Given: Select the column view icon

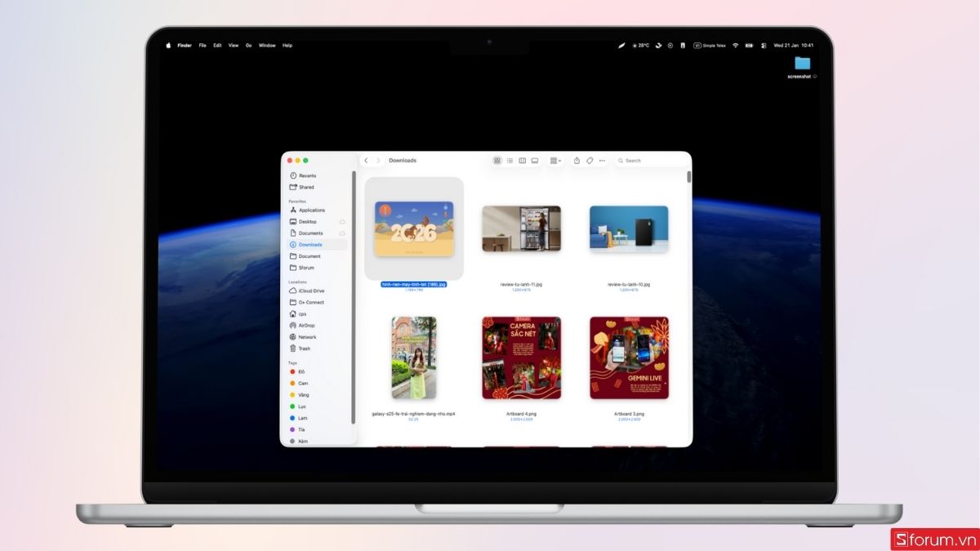Looking at the screenshot, I should 522,160.
